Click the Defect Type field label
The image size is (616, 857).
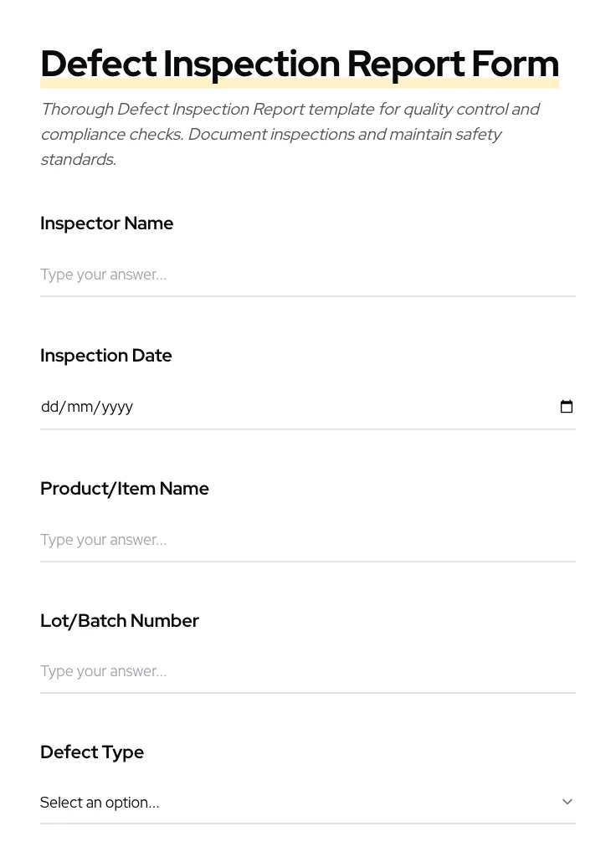92,752
